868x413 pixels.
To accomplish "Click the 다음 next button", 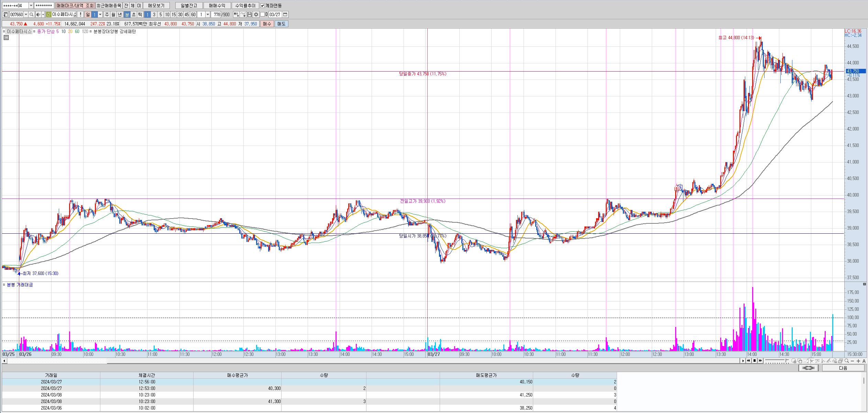I will tap(843, 368).
